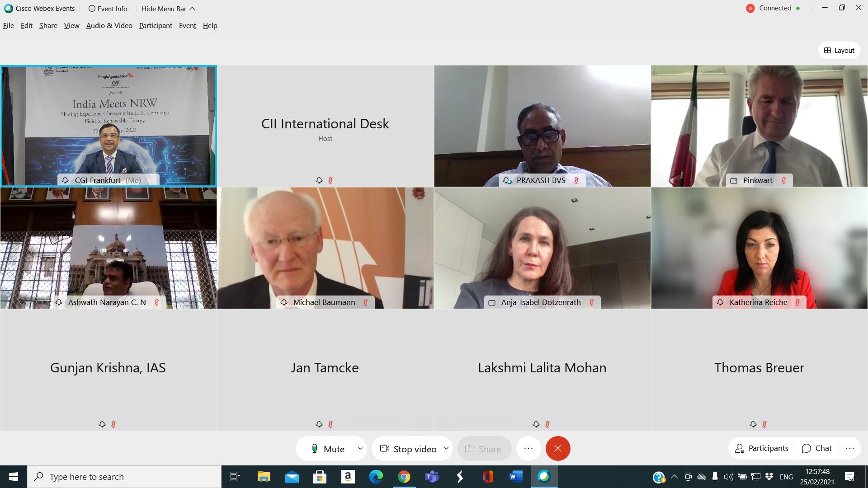Open the Participants panel

762,448
